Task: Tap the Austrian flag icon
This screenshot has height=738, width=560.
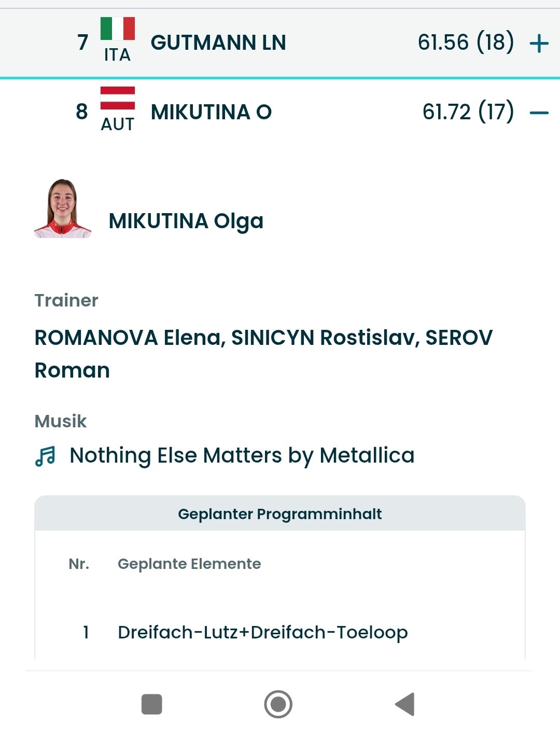Action: point(118,98)
